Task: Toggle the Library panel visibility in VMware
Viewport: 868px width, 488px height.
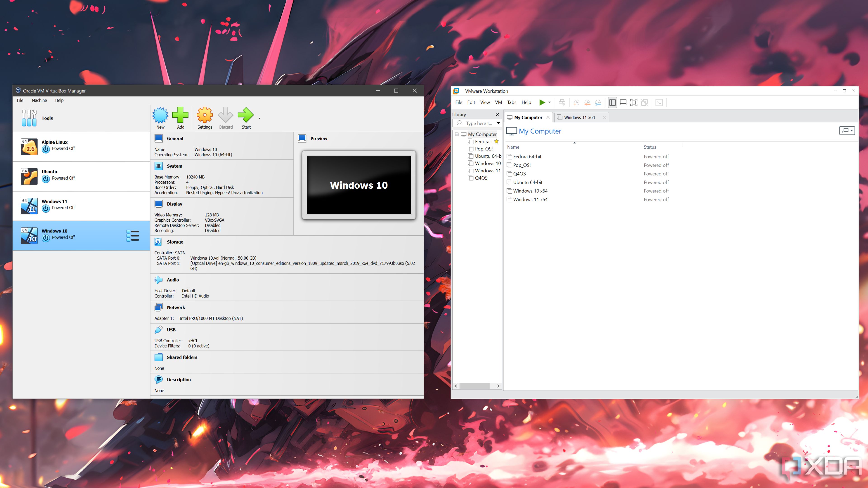Action: (x=612, y=102)
